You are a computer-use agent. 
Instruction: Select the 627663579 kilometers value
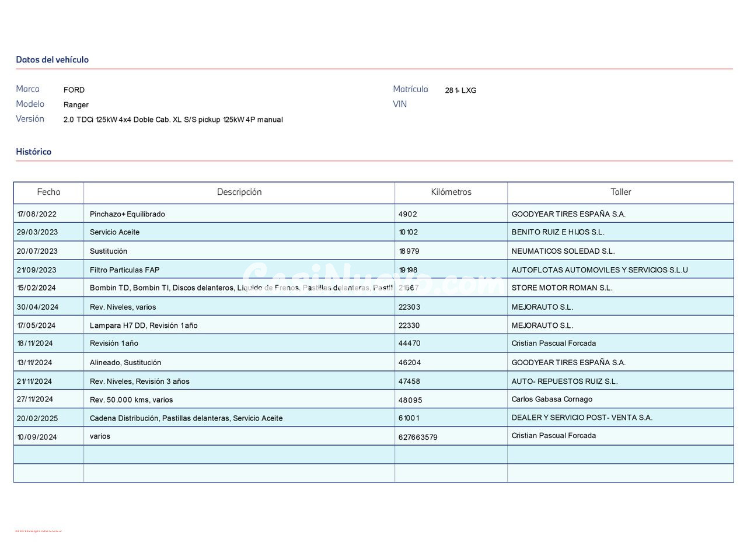coord(418,437)
